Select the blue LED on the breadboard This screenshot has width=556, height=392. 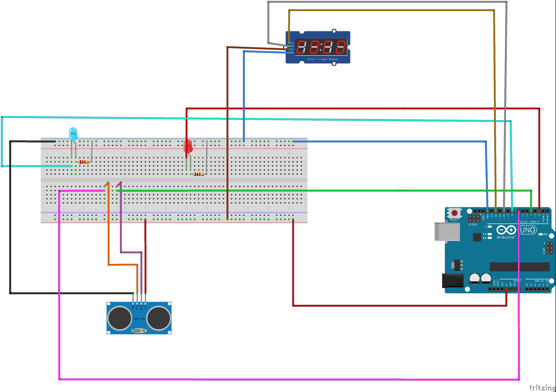73,134
